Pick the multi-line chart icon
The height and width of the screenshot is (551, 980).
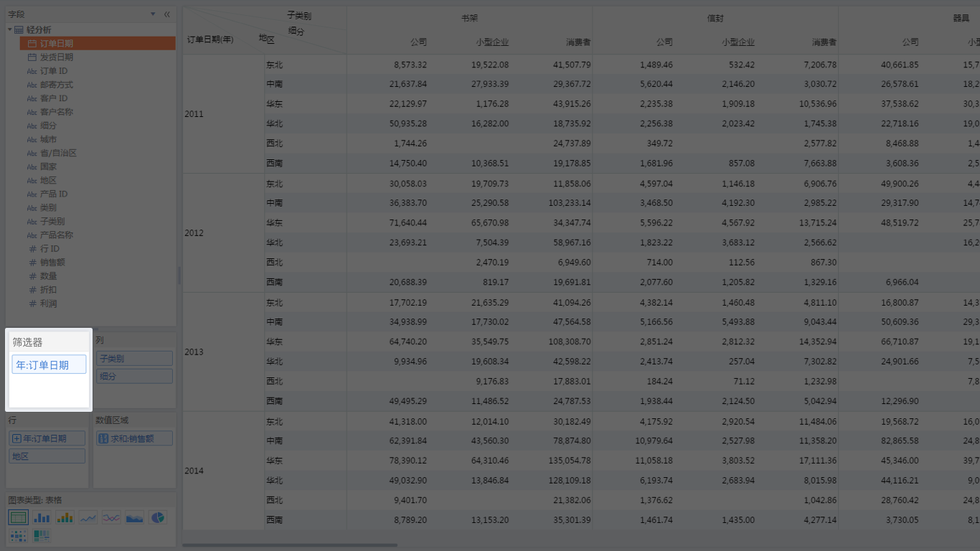coord(111,517)
